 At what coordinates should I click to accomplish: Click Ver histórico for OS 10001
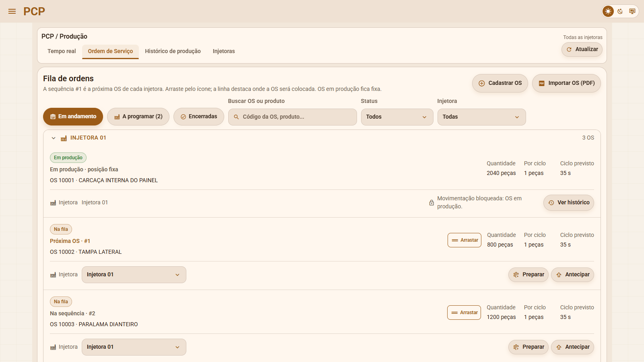[x=569, y=203]
